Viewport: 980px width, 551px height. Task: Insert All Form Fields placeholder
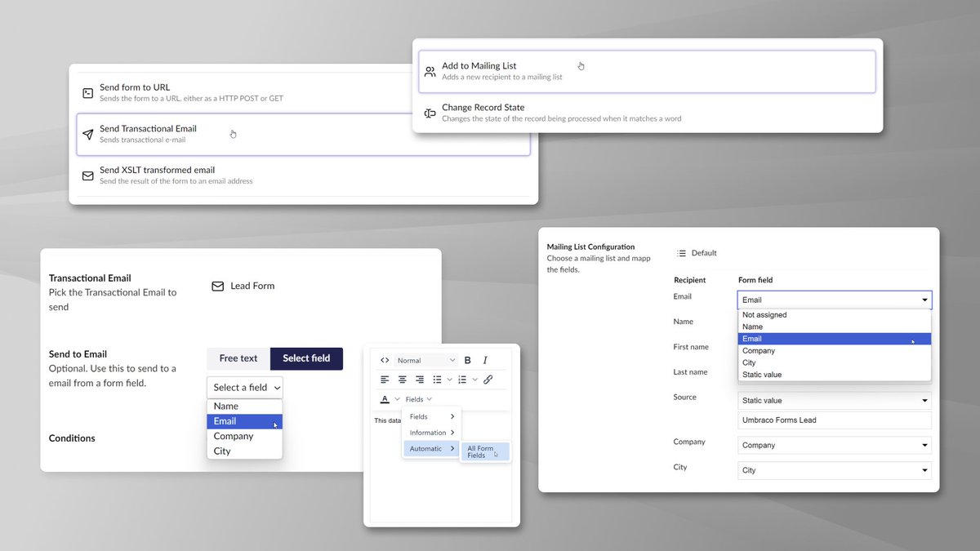click(485, 451)
